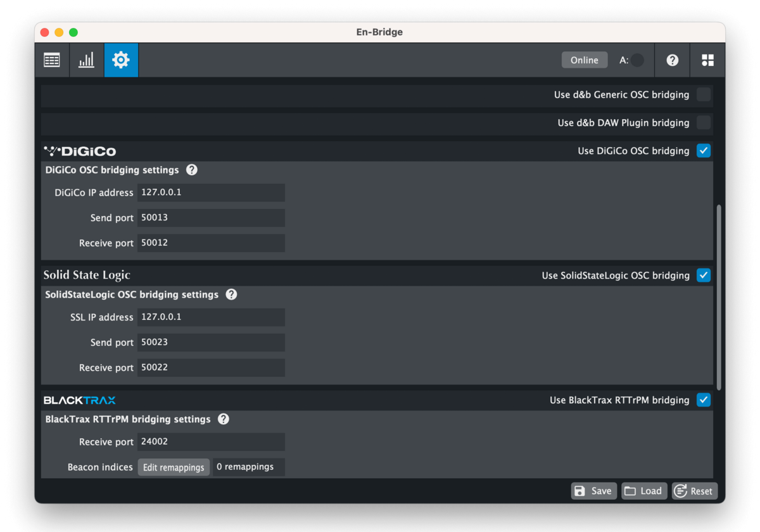The image size is (760, 532).
Task: Enable d&b DAW Plugin bridging checkbox
Action: [x=703, y=123]
